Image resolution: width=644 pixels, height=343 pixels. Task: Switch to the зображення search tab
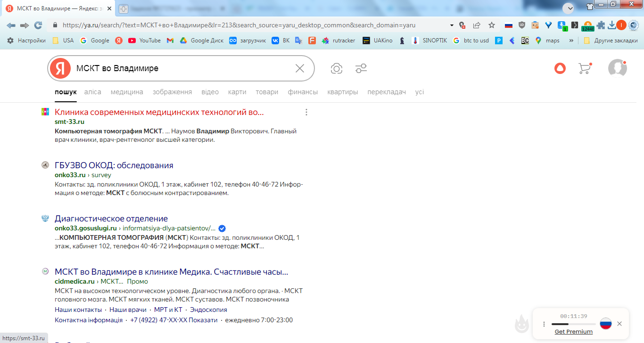pyautogui.click(x=172, y=92)
